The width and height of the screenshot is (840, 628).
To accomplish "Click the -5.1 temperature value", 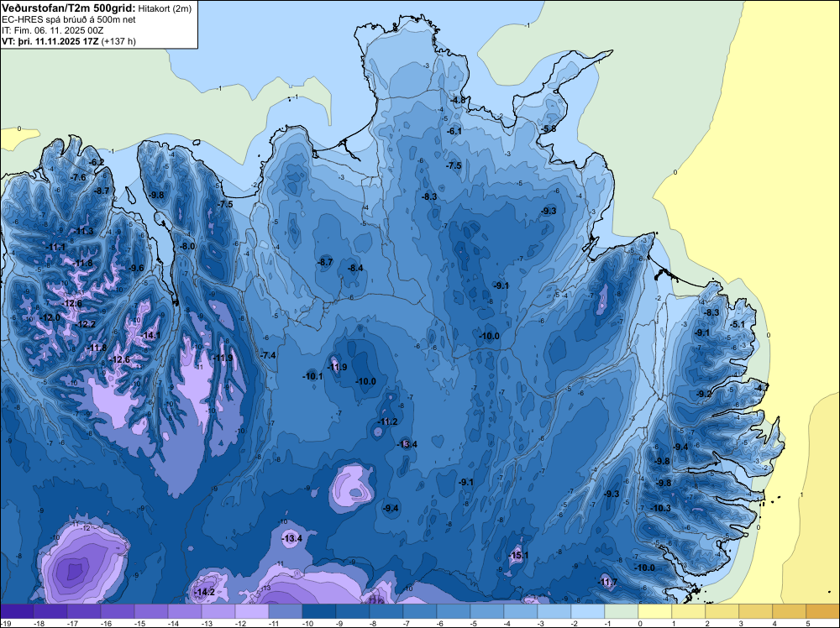I will 738,324.
